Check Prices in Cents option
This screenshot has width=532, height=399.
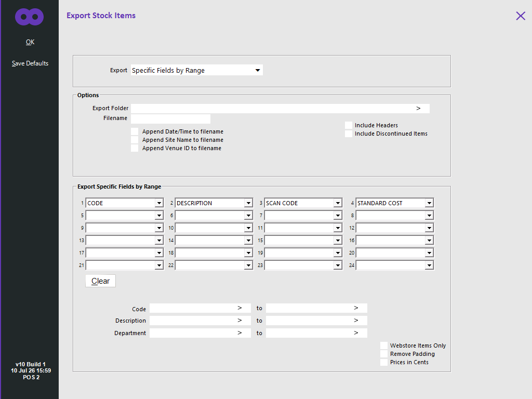(384, 362)
